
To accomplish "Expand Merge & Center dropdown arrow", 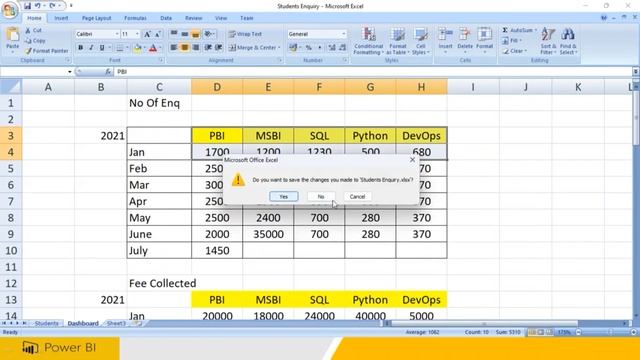I will coord(279,48).
